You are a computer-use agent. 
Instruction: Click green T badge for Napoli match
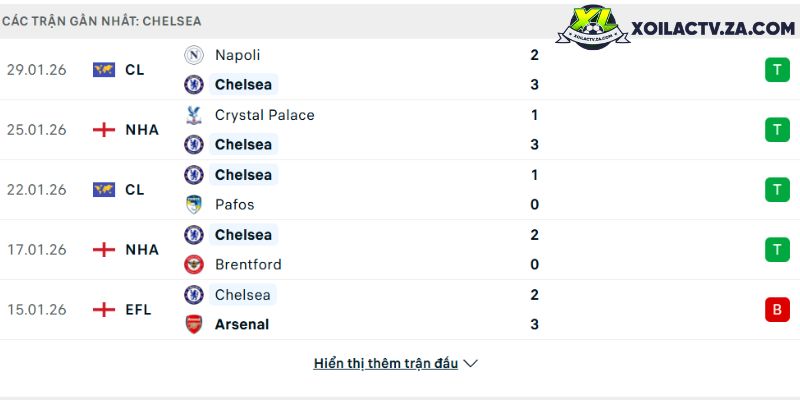pyautogui.click(x=776, y=70)
